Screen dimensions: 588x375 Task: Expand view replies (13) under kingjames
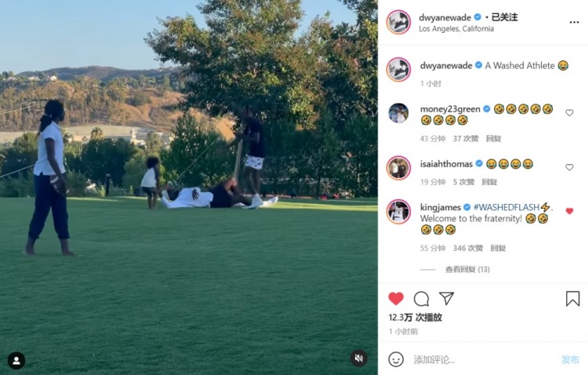pos(467,269)
